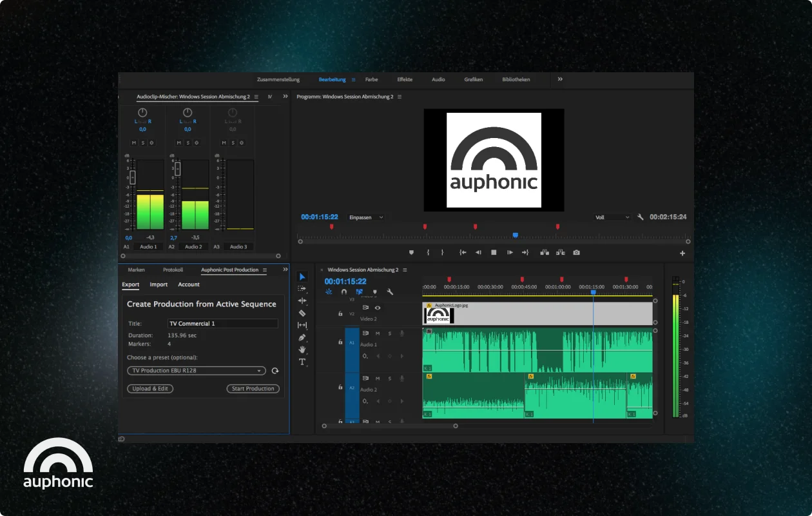Mute the A1 timeline track

pos(378,333)
